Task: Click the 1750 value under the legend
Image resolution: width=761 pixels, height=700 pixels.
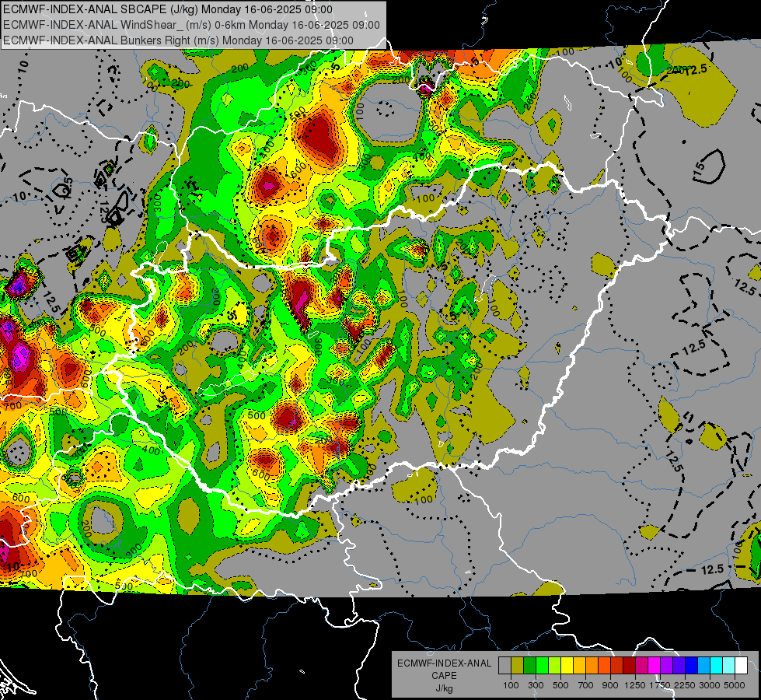Action: pyautogui.click(x=660, y=685)
